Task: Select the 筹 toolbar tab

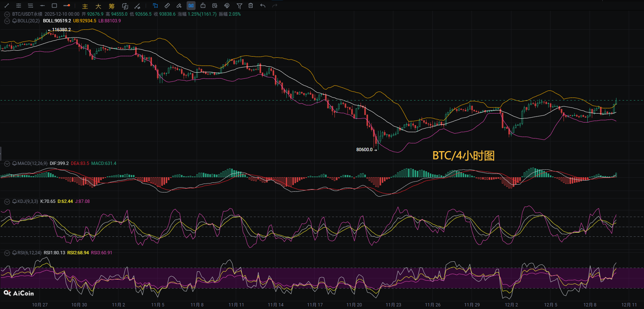Action: pos(112,6)
